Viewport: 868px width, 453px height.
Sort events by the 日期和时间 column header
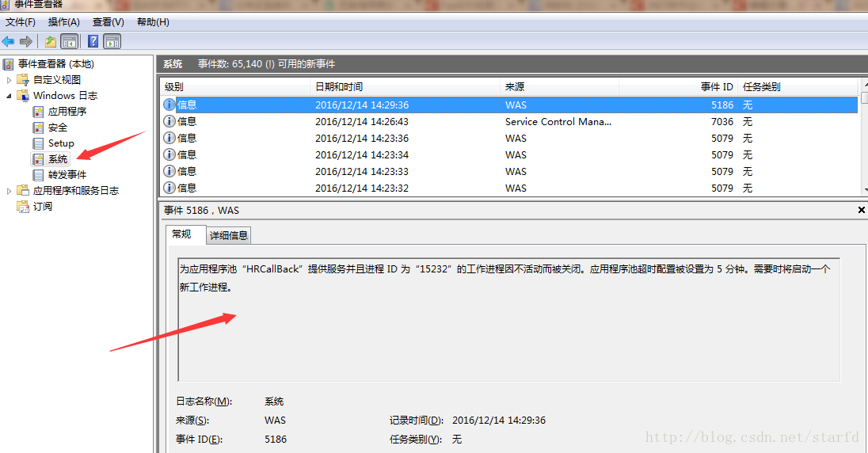point(405,87)
